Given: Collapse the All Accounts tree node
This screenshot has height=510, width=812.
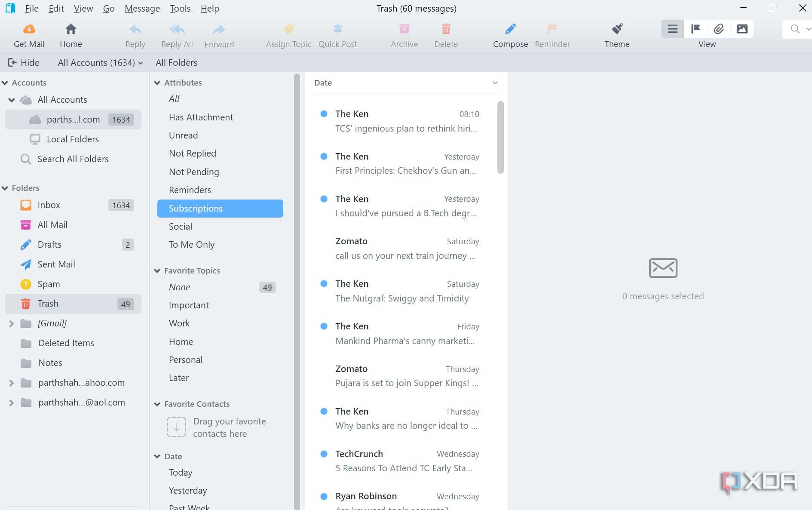Looking at the screenshot, I should click(x=12, y=100).
